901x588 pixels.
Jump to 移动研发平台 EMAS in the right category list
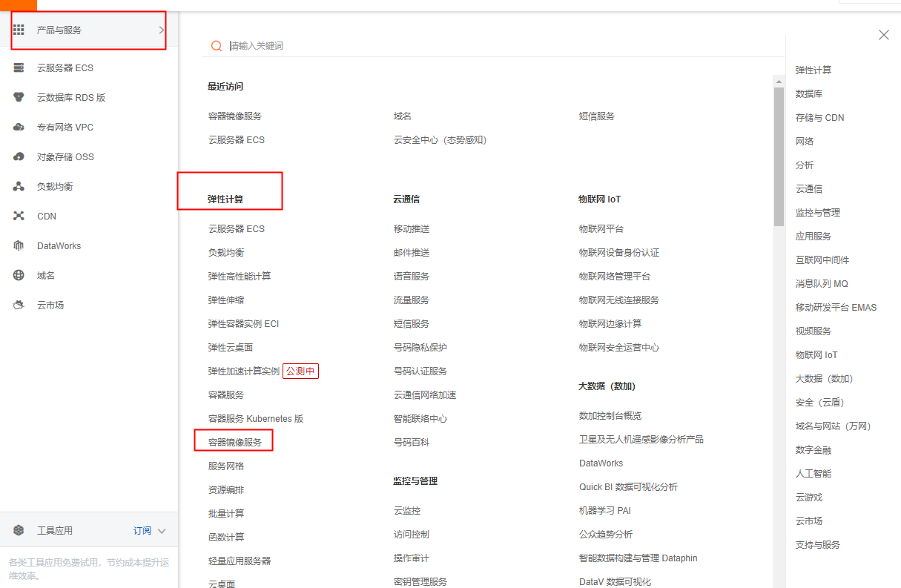836,308
